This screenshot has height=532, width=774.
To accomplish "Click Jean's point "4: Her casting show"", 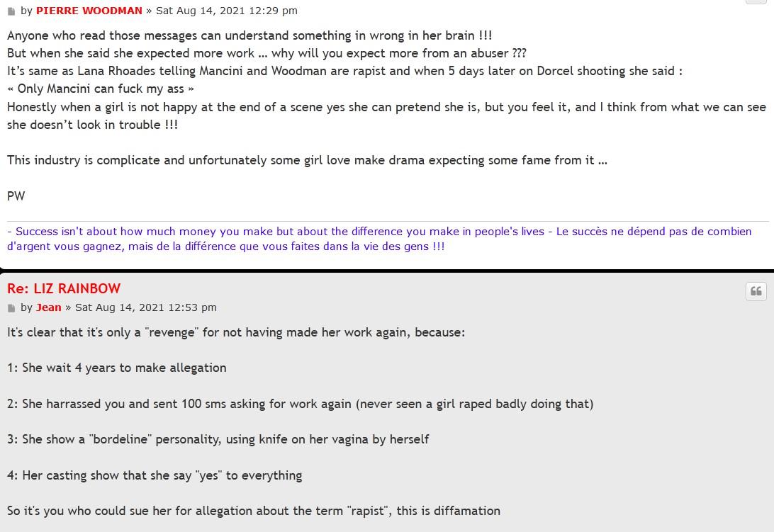I will pos(155,475).
